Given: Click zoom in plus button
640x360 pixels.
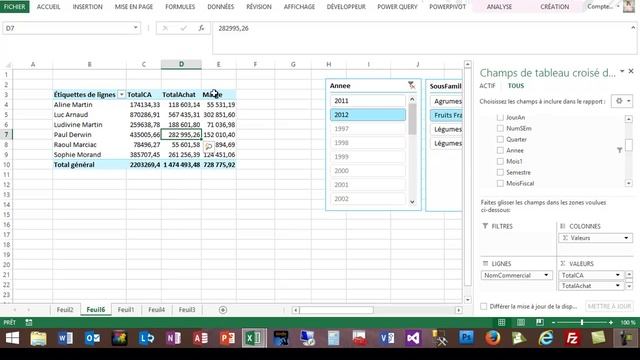Looking at the screenshot, I should [611, 322].
